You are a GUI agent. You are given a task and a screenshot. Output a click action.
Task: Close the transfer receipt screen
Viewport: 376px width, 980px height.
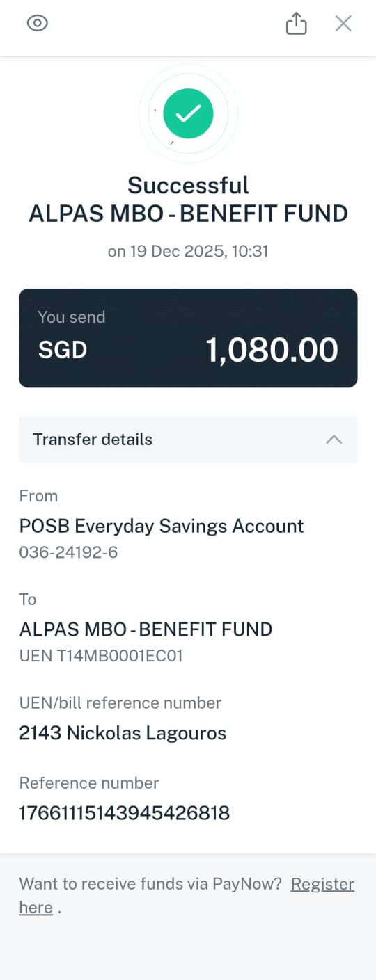[x=343, y=24]
